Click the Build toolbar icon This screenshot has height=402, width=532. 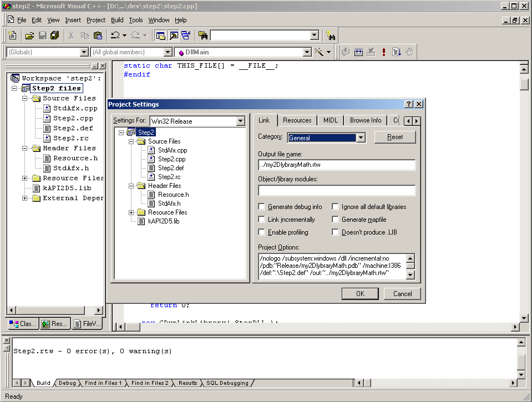coord(358,52)
